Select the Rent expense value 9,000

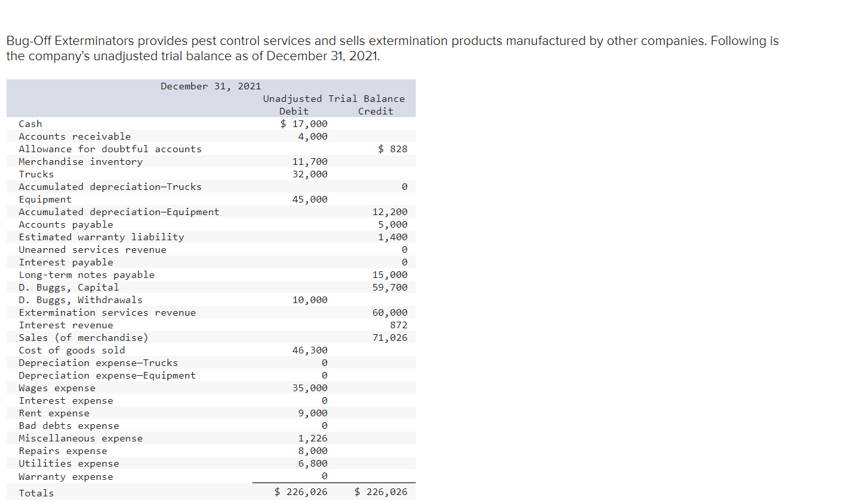(313, 413)
